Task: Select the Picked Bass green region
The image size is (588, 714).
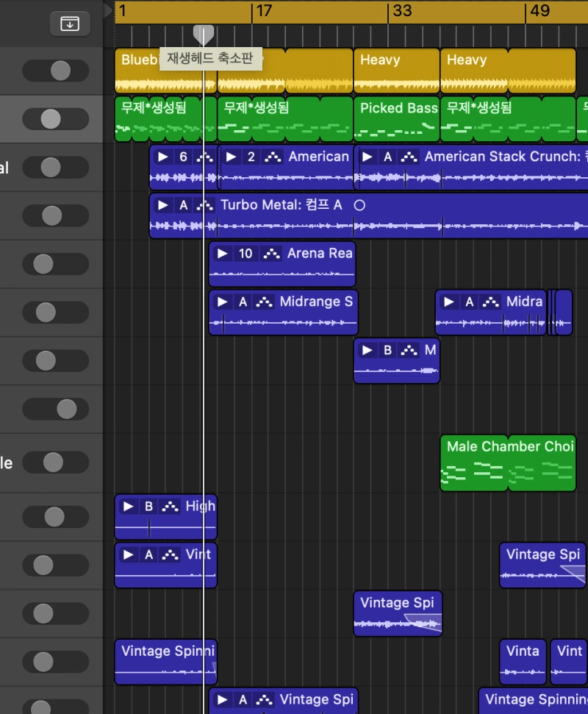Action: coord(397,118)
